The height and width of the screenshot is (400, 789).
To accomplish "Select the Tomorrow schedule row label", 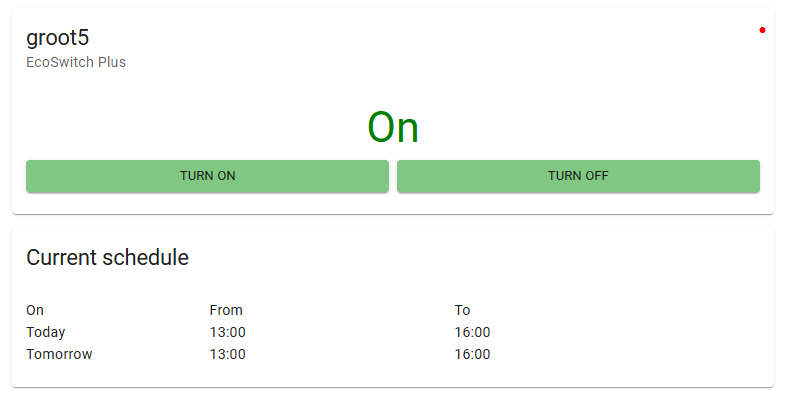I will pyautogui.click(x=59, y=354).
